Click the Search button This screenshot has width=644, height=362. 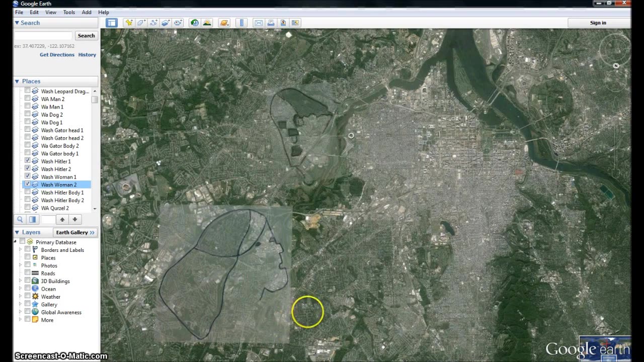pyautogui.click(x=86, y=36)
